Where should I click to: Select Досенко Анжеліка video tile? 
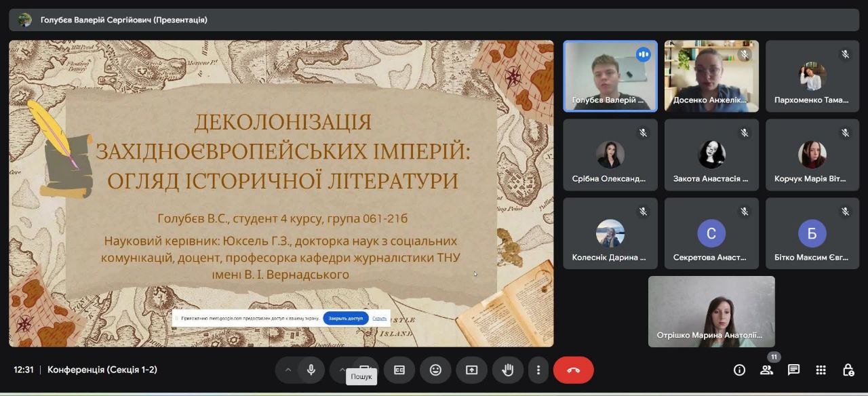pyautogui.click(x=711, y=76)
